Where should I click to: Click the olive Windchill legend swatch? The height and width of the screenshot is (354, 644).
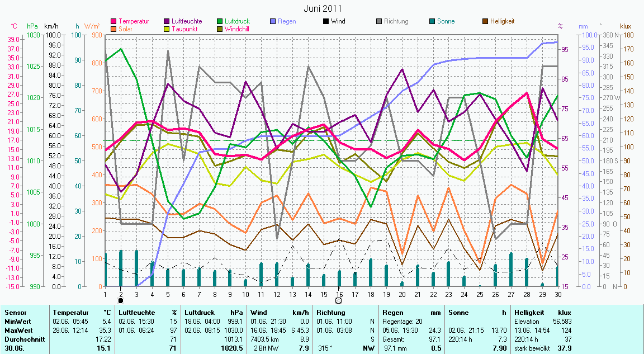(x=220, y=29)
